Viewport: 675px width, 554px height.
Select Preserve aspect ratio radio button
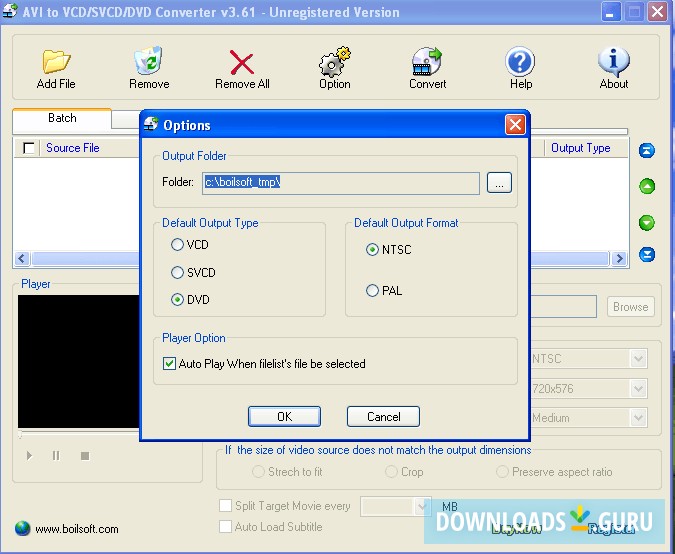coord(502,472)
